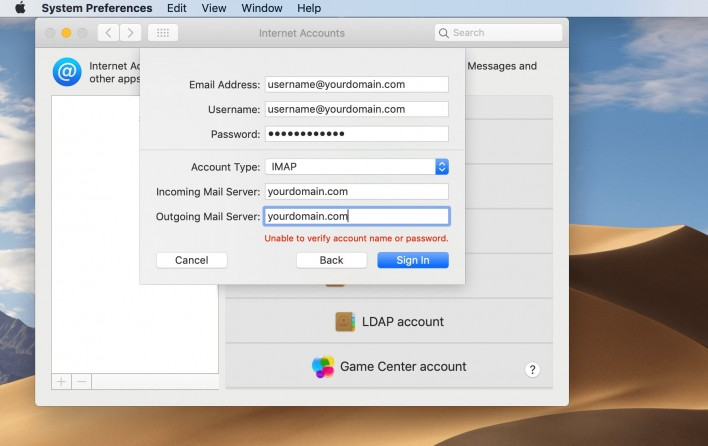Select the LDAP account icon
This screenshot has width=708, height=446.
point(345,322)
